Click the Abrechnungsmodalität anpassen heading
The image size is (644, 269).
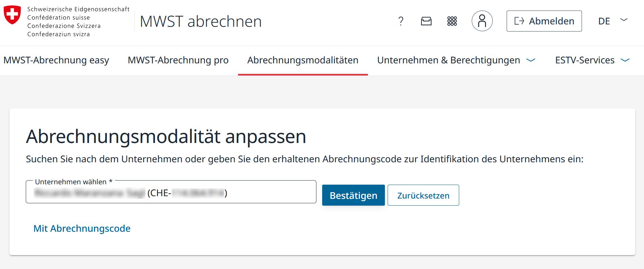[x=166, y=137]
